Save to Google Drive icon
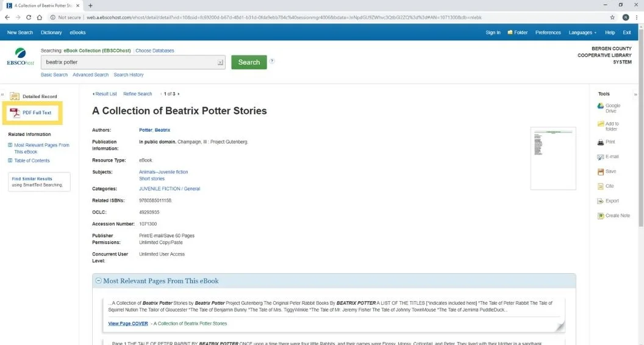 (601, 105)
